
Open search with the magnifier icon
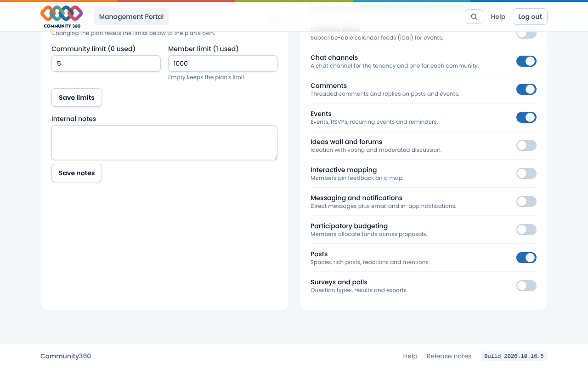tap(474, 17)
